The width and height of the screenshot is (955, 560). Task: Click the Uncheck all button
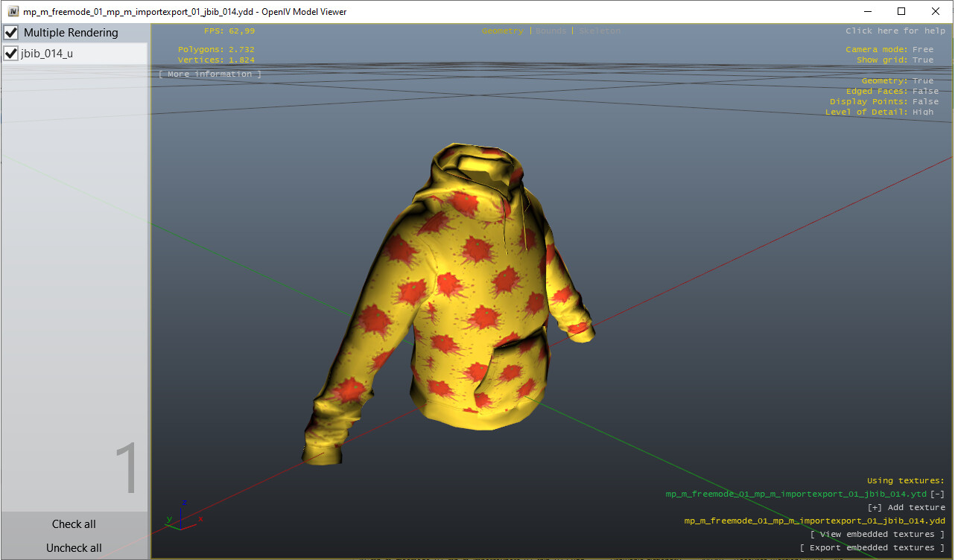[x=73, y=547]
